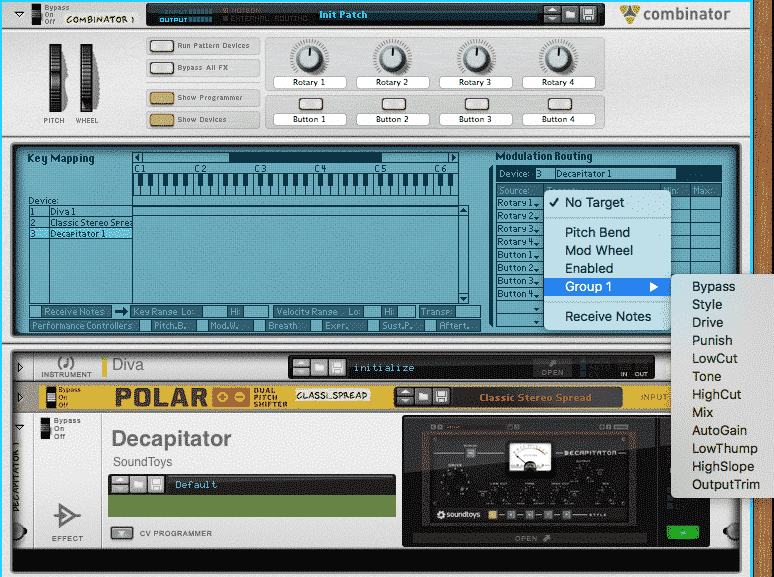Viewport: 774px width, 577px height.
Task: Select Diva 1 in the Key Mapping device list
Action: pyautogui.click(x=80, y=211)
